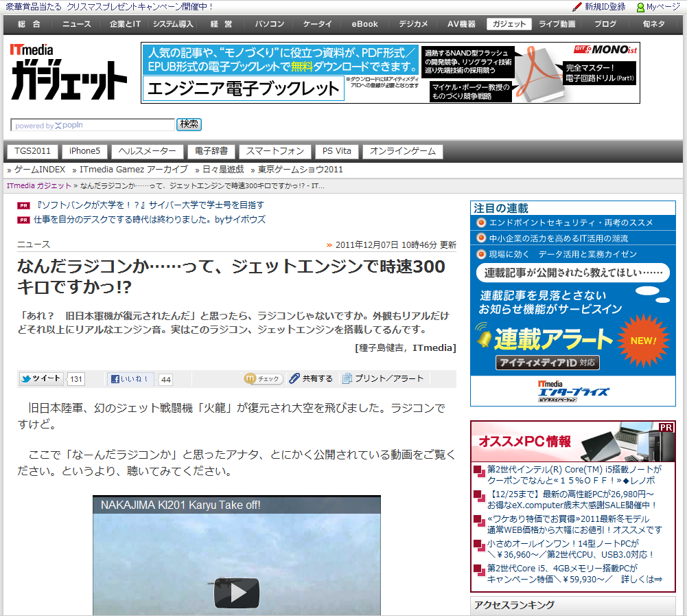Image resolution: width=687 pixels, height=616 pixels.
Task: Click the 新規ID登録 pencil icon
Action: 577,7
